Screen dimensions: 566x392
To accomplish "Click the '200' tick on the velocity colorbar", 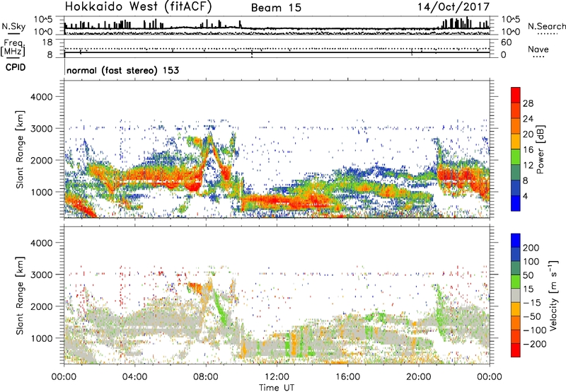I will [x=531, y=248].
